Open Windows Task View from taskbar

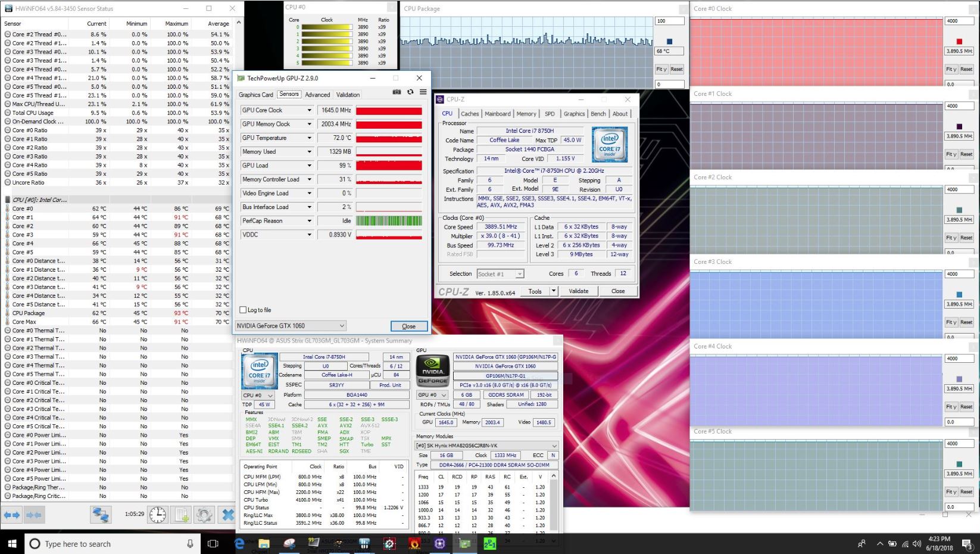213,544
